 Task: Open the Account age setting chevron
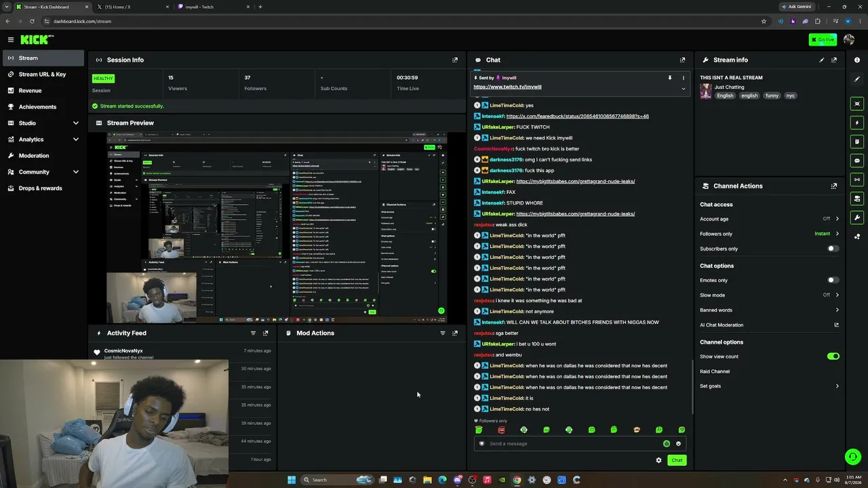(x=837, y=219)
